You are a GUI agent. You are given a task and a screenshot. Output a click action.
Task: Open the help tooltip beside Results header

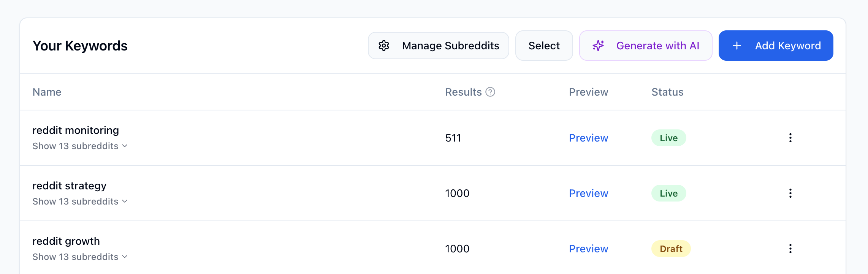tap(491, 92)
